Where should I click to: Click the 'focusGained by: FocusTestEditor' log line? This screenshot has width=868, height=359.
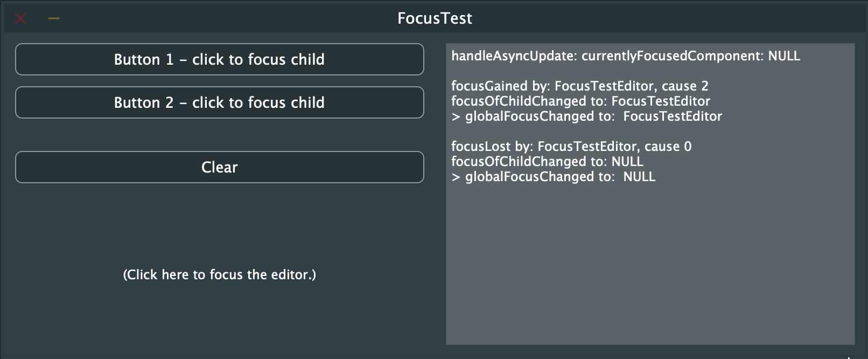pos(579,86)
